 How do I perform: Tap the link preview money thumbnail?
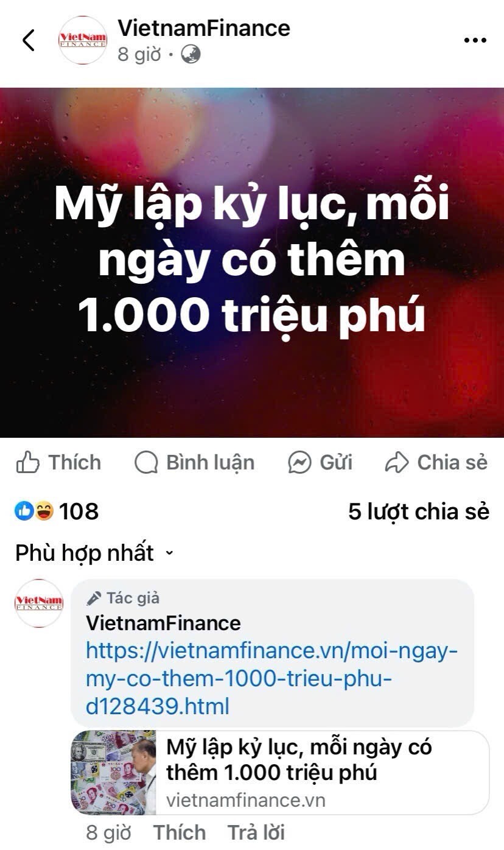tap(114, 773)
